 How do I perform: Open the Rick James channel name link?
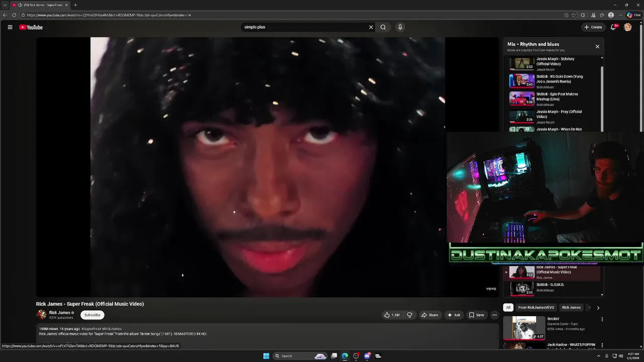pos(59,313)
